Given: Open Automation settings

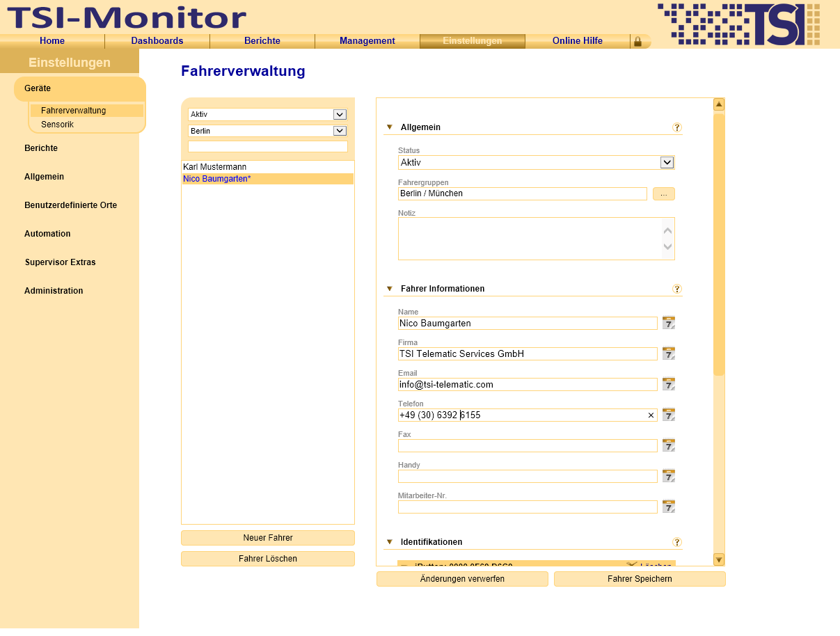Looking at the screenshot, I should (x=47, y=234).
